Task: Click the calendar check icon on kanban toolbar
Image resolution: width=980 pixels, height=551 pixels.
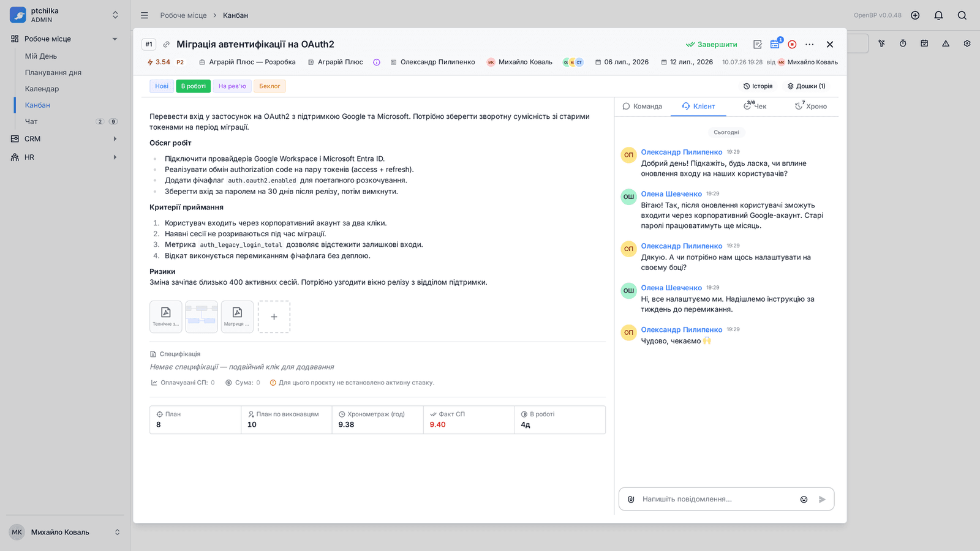Action: coord(924,43)
